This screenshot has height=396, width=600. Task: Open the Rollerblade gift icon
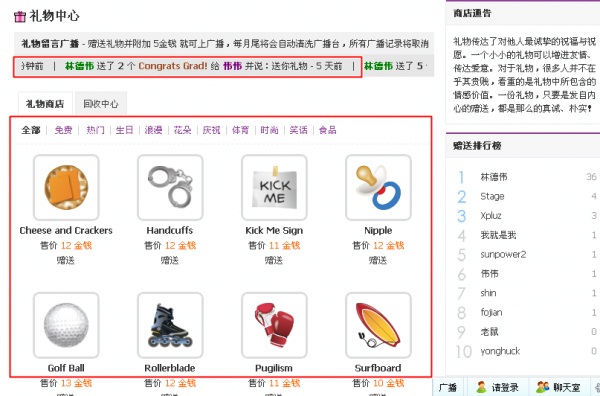(x=170, y=325)
